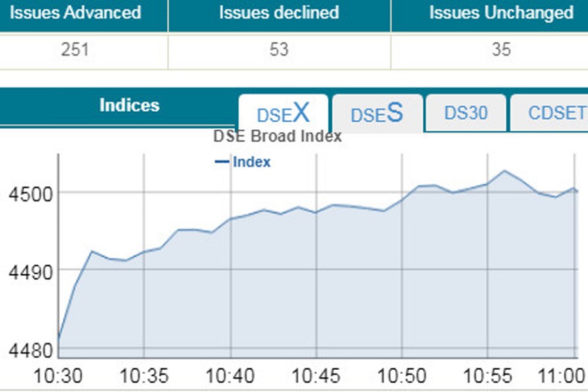The image size is (588, 392).
Task: Select the 251 advanced issues value
Action: [75, 50]
